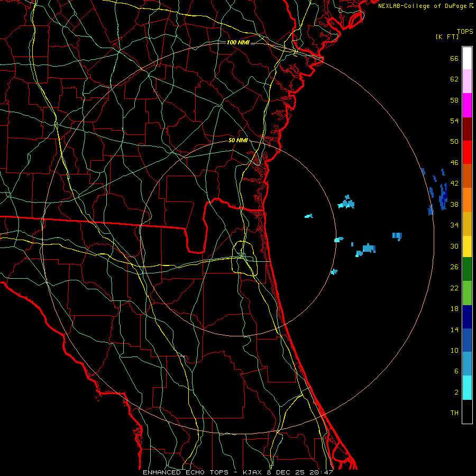This screenshot has height=476, width=476.
Task: Click the legend value 54
Action: coord(454,121)
